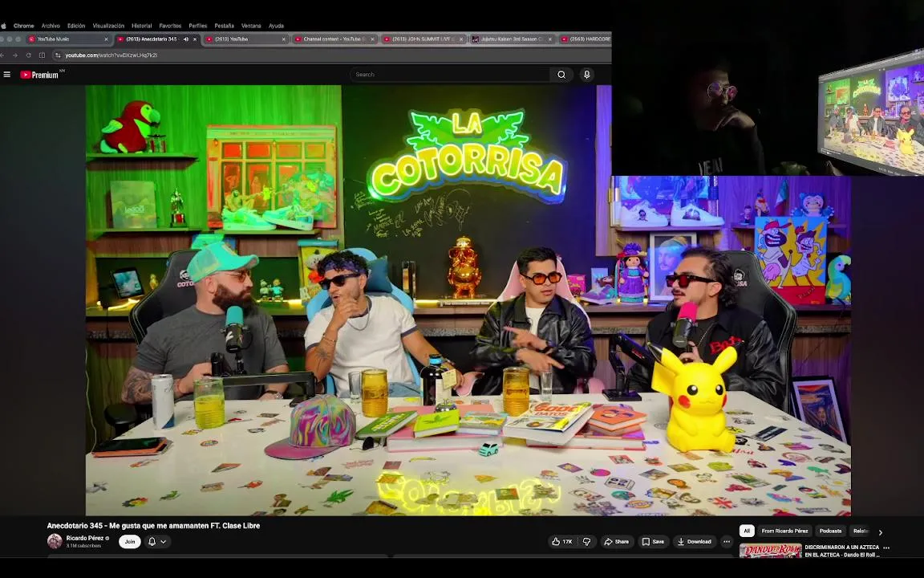The image size is (924, 578).
Task: Show more filter chips with arrow
Action: click(881, 532)
